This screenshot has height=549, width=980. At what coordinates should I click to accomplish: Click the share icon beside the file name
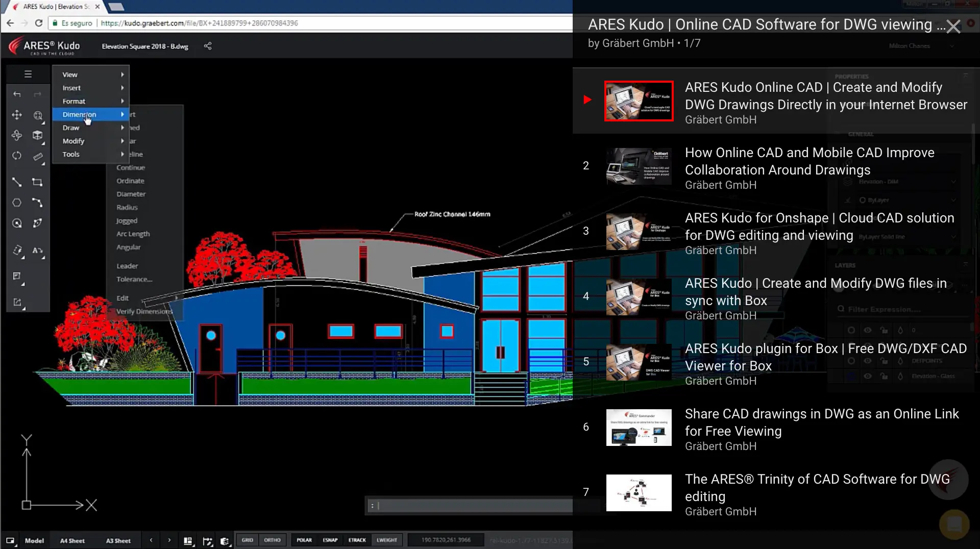point(208,46)
